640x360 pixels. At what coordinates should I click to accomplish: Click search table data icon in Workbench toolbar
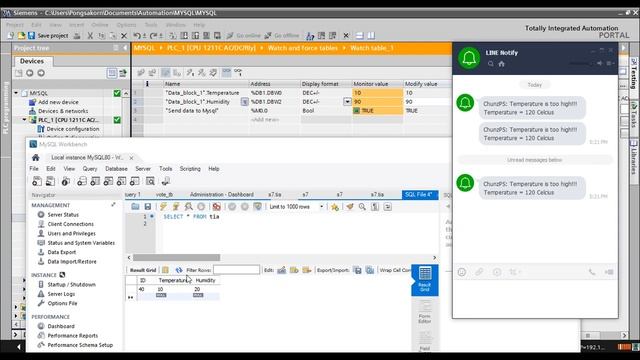150,181
